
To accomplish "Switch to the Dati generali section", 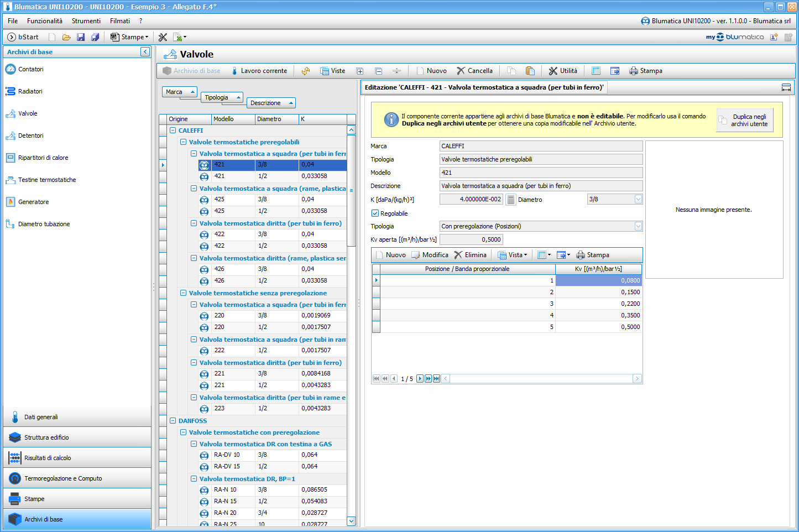I will [77, 417].
